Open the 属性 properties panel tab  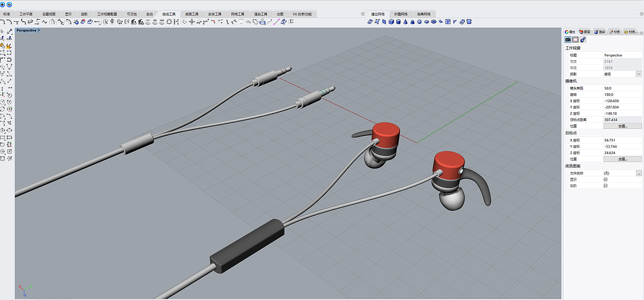point(570,32)
